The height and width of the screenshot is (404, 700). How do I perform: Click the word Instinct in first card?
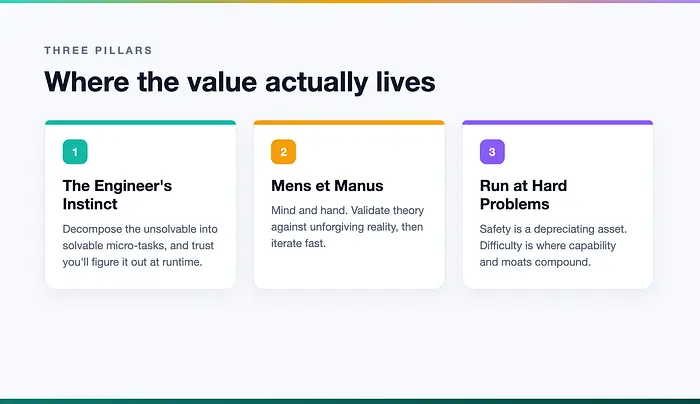click(90, 204)
